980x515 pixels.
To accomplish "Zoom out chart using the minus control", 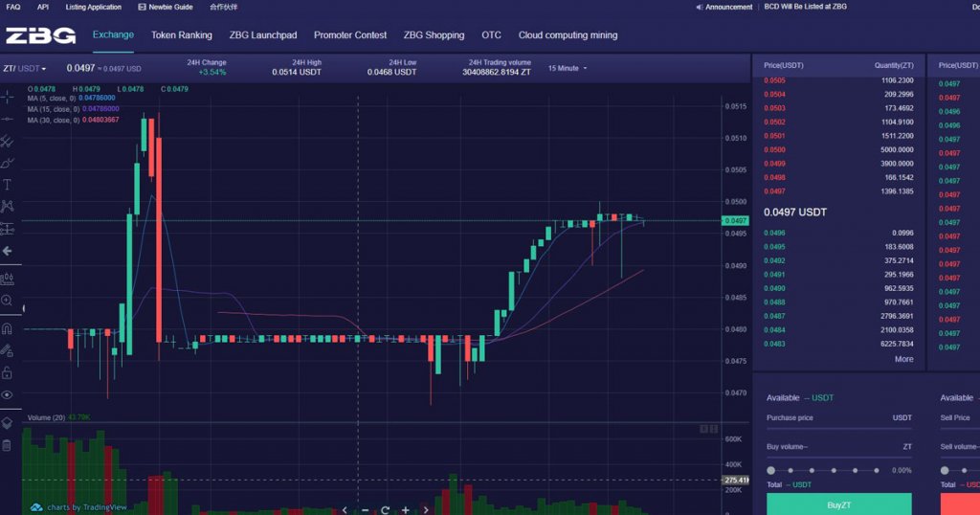I will pos(365,510).
